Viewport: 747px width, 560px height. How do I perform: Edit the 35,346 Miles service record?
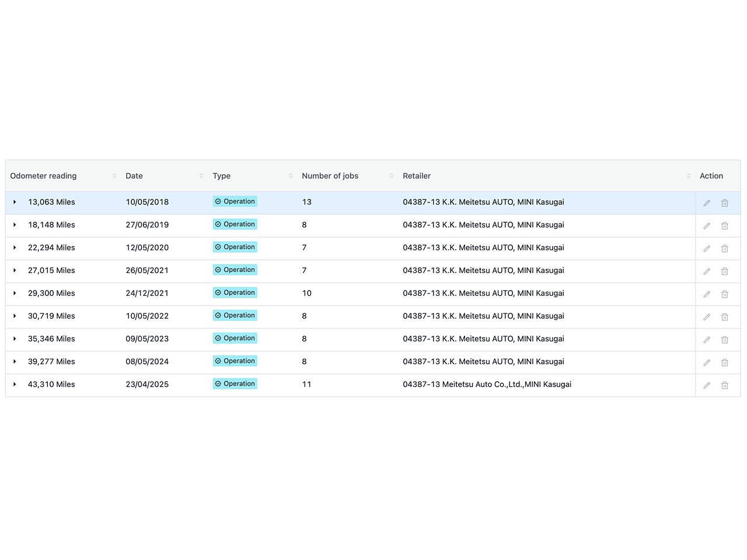click(707, 339)
